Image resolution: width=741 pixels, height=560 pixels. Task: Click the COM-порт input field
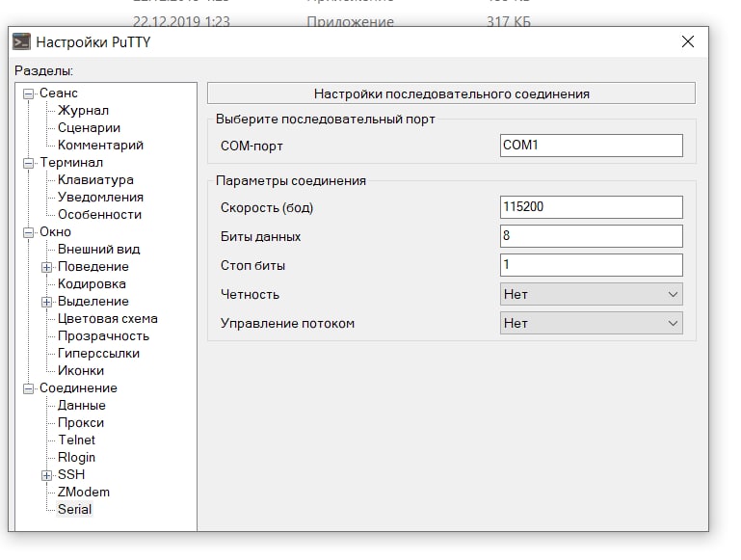[592, 146]
